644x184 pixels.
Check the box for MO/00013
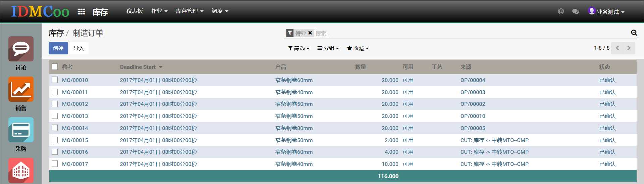55,116
